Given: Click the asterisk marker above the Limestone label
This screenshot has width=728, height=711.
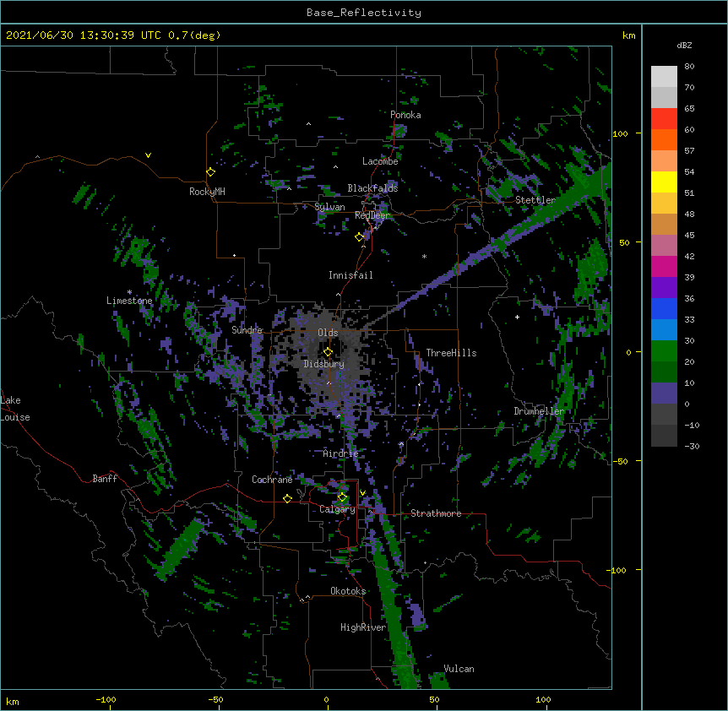Looking at the screenshot, I should click(129, 292).
